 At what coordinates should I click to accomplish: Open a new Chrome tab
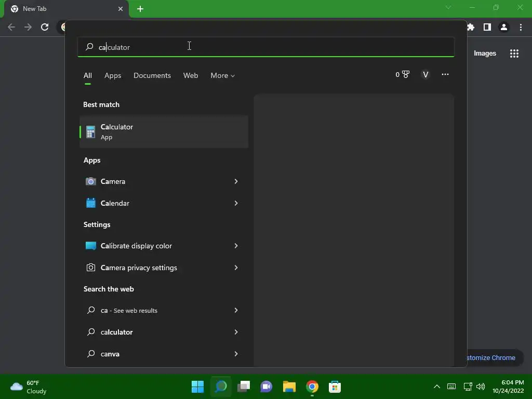[x=140, y=9]
